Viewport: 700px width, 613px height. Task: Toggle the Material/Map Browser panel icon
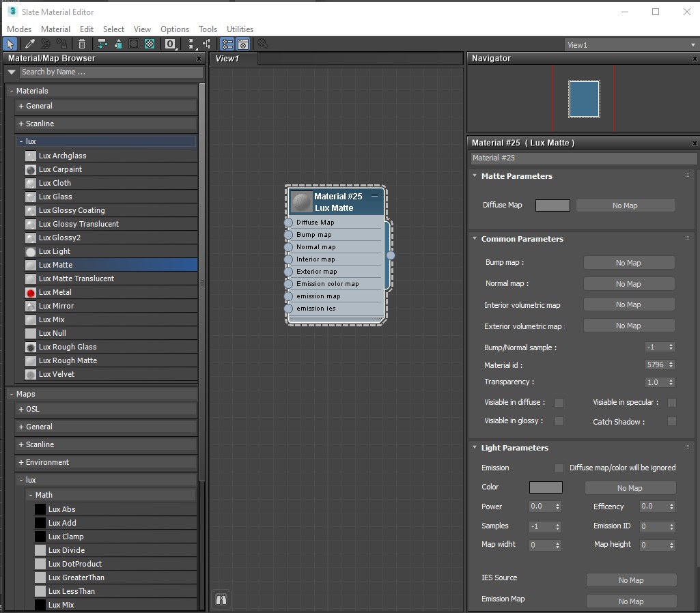227,44
